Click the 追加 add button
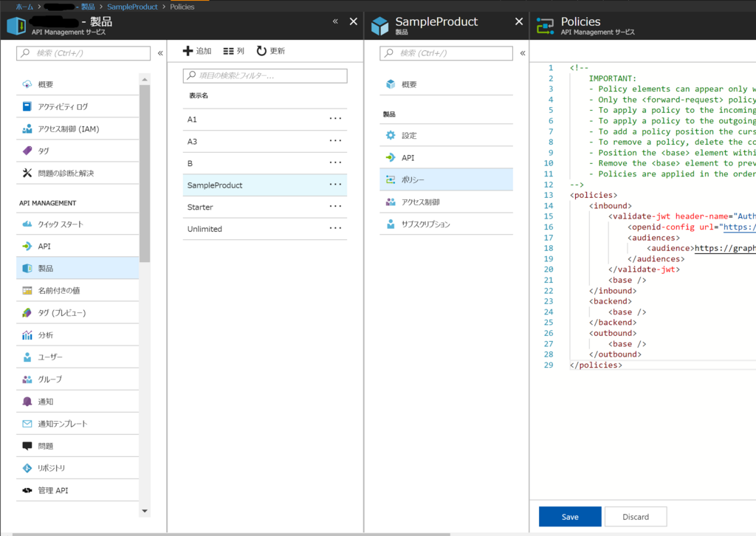The width and height of the screenshot is (756, 536). tap(197, 51)
